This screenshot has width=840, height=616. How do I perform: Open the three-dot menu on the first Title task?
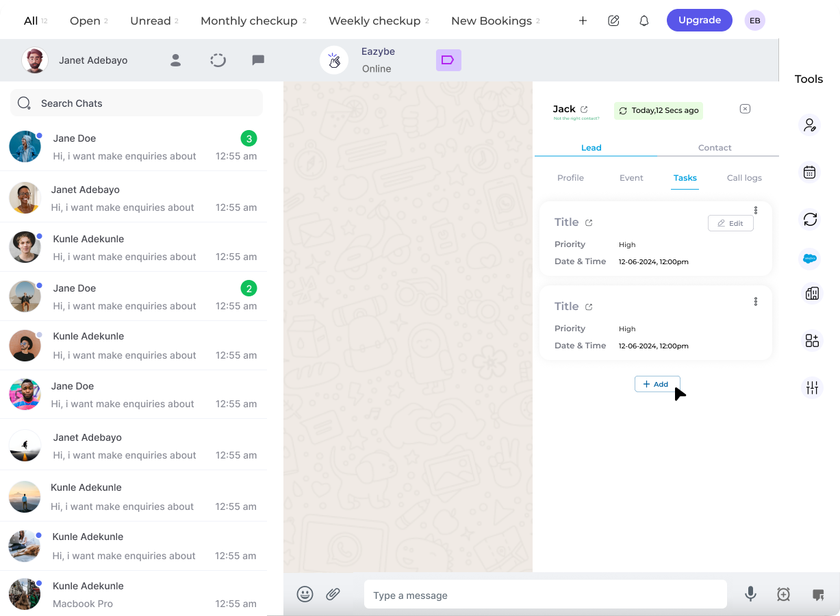tap(756, 210)
